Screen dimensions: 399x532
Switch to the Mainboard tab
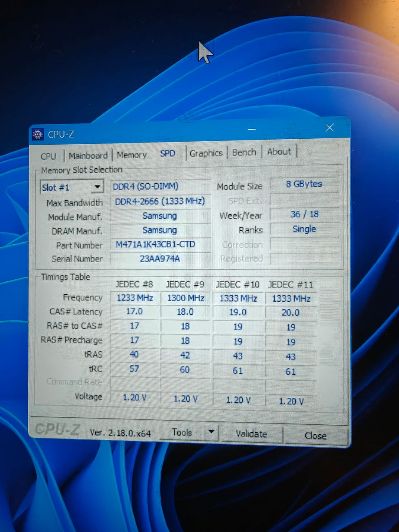[88, 155]
